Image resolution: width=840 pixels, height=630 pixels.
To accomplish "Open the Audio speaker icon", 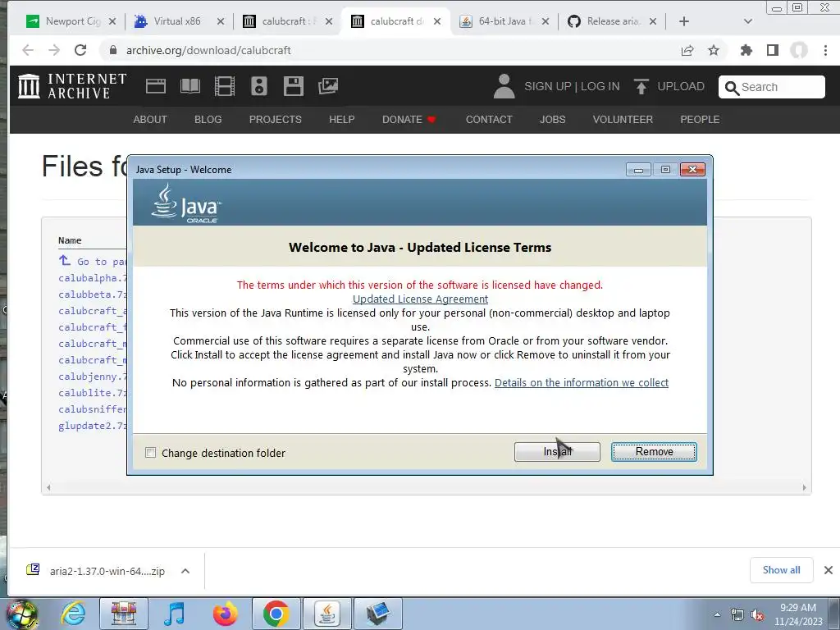I will coord(258,85).
